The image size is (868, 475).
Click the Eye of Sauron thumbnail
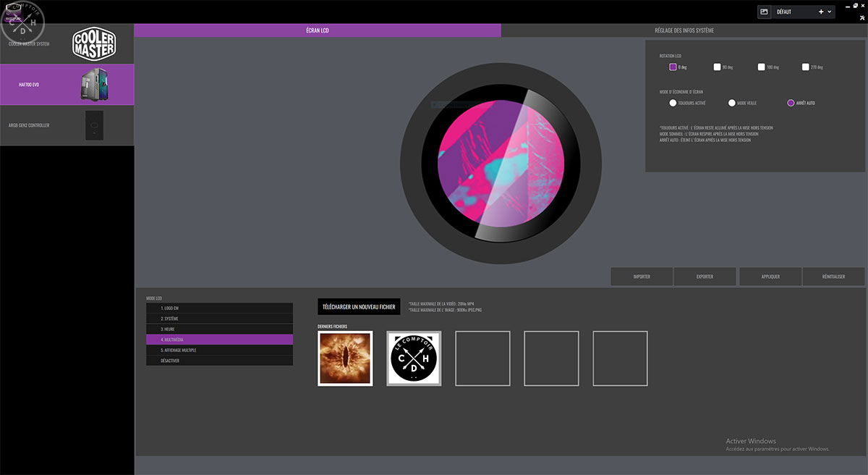[345, 358]
